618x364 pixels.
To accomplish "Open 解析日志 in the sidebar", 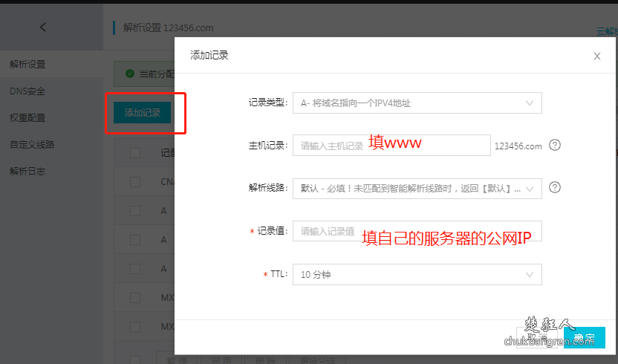I will pyautogui.click(x=27, y=171).
